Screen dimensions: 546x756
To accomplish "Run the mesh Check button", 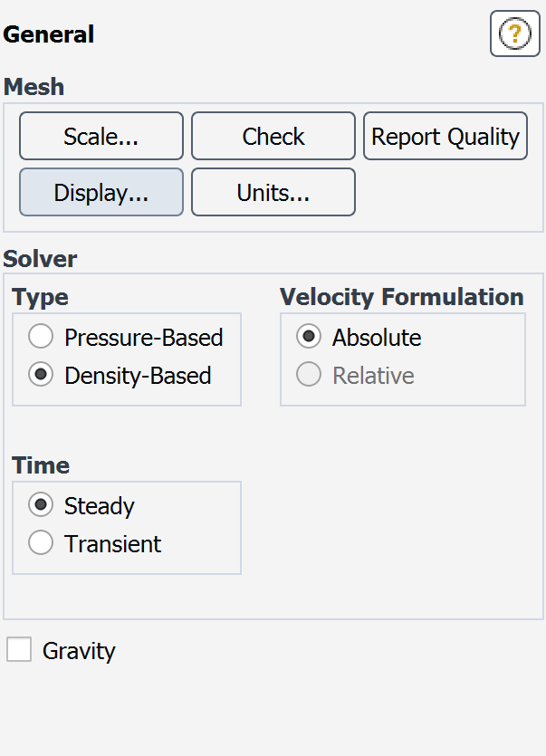I will click(273, 137).
